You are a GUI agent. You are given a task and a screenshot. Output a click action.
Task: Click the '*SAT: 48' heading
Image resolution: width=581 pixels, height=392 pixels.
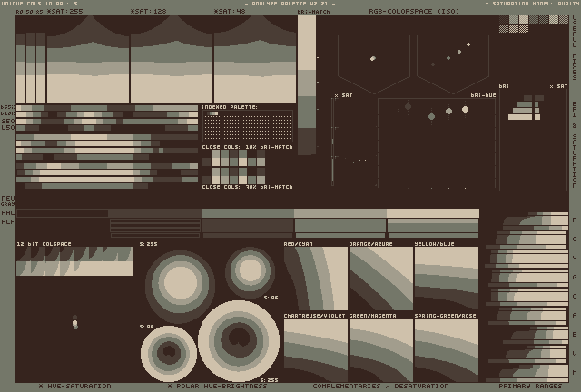click(x=230, y=11)
